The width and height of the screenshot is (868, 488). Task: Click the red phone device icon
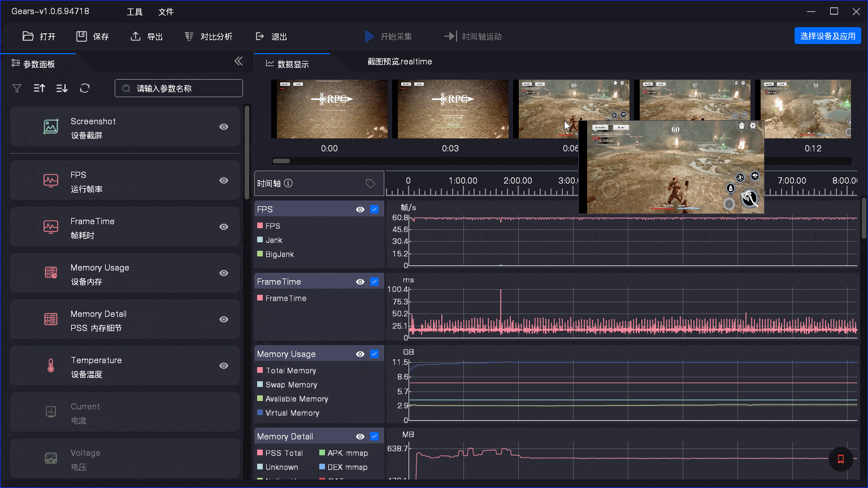coord(840,459)
